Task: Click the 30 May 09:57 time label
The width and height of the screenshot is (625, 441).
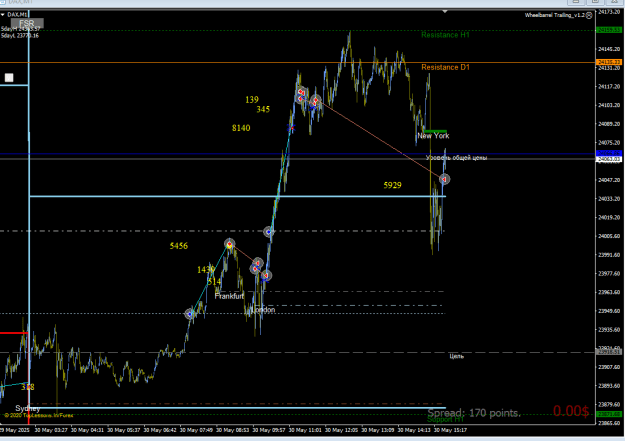Action: (269, 430)
